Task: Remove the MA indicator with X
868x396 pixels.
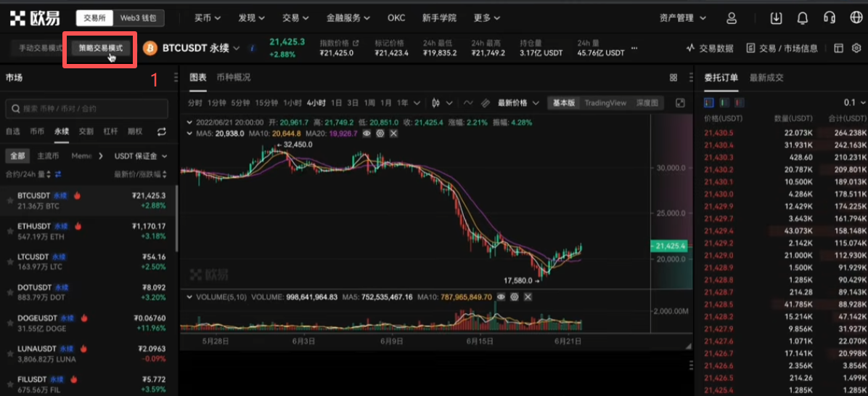Action: (393, 134)
